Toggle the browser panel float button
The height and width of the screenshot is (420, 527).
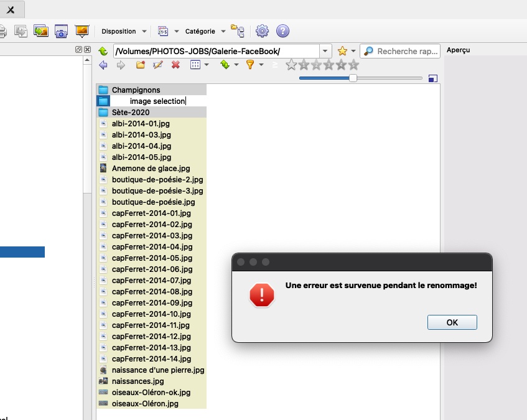click(x=78, y=49)
